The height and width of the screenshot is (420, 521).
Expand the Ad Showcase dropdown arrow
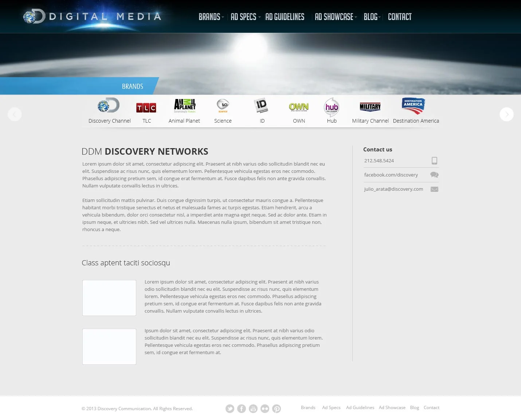tap(356, 17)
